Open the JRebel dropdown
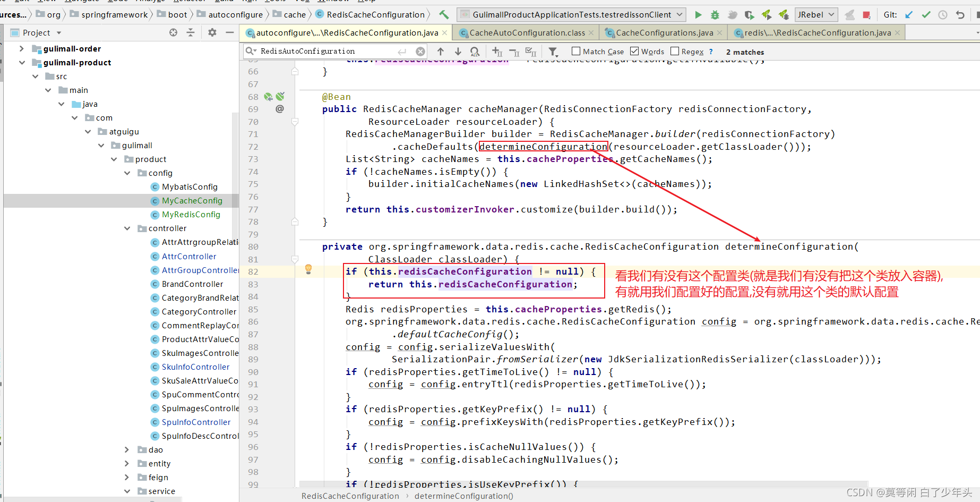This screenshot has width=980, height=502. tap(816, 15)
